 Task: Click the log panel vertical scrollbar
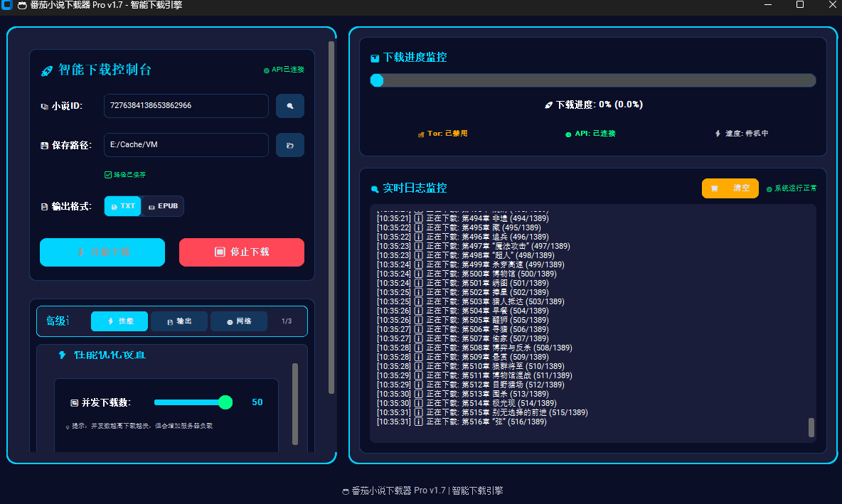click(x=811, y=427)
